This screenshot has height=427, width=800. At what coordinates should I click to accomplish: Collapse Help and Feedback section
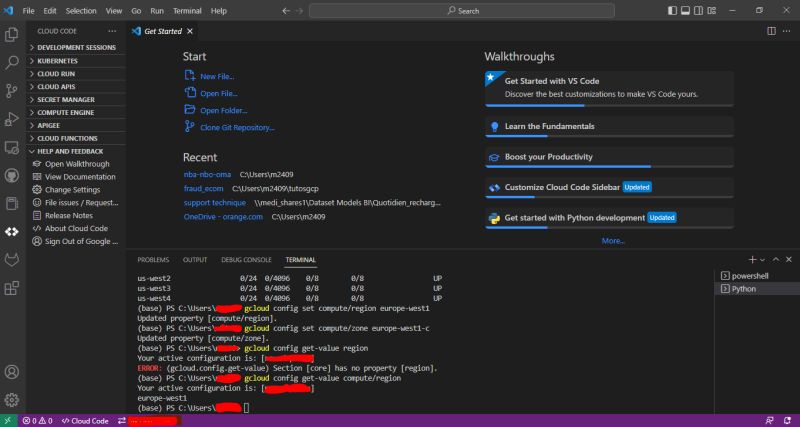[x=76, y=152]
